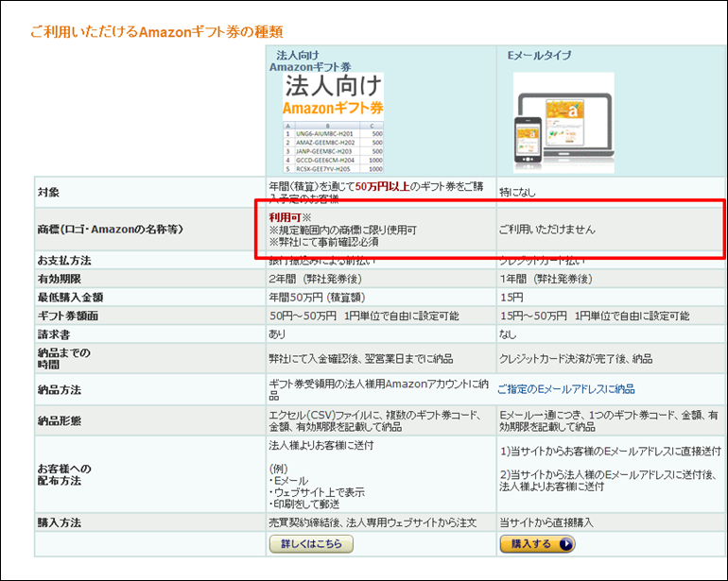The image size is (728, 581).
Task: Select the 納品方法 row label
Action: click(x=59, y=390)
